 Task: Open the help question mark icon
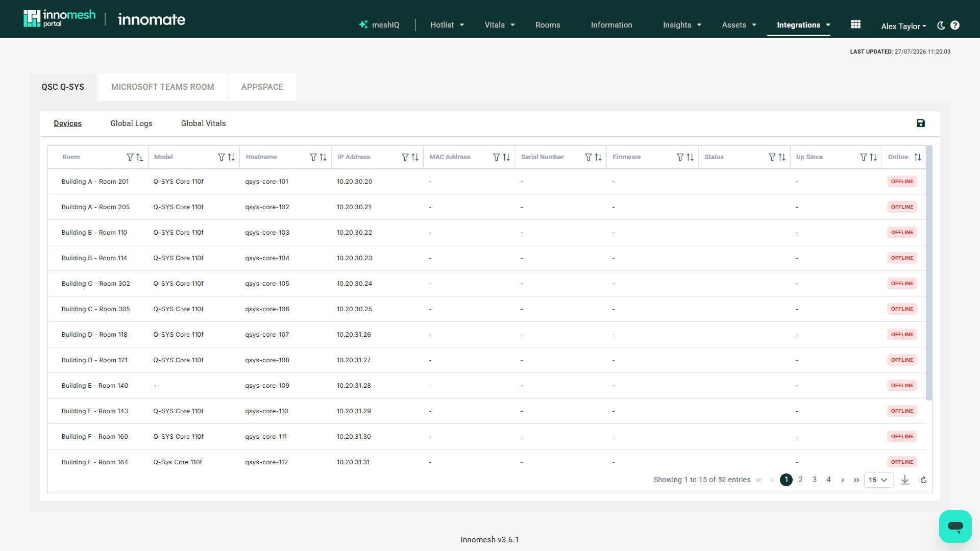pyautogui.click(x=955, y=26)
